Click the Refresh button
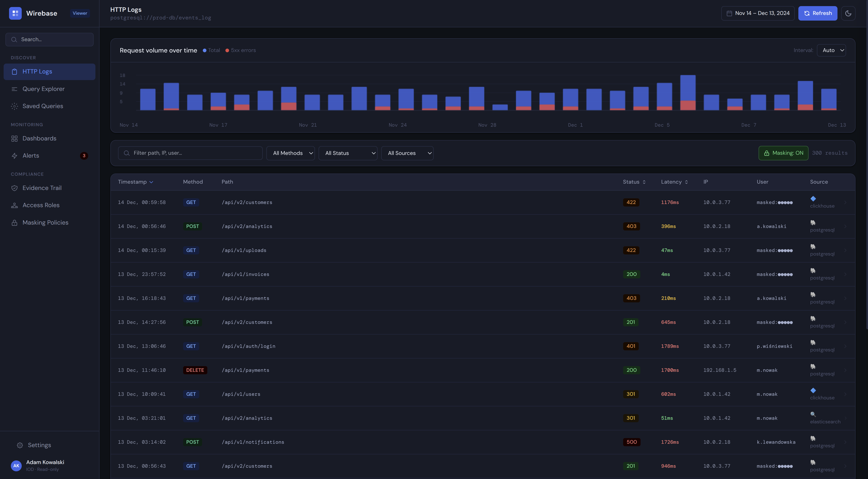 click(817, 13)
